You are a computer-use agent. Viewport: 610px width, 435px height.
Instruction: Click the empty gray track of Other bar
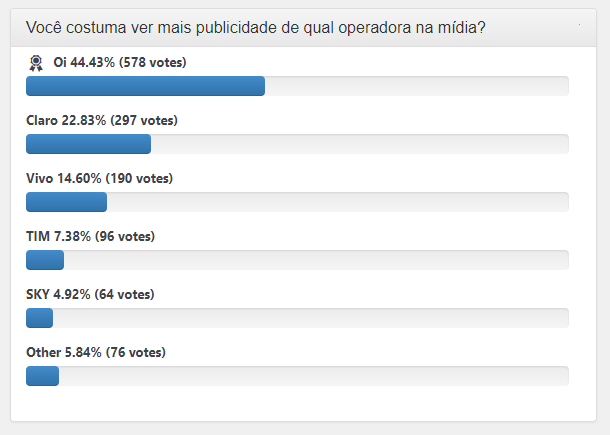coord(314,376)
